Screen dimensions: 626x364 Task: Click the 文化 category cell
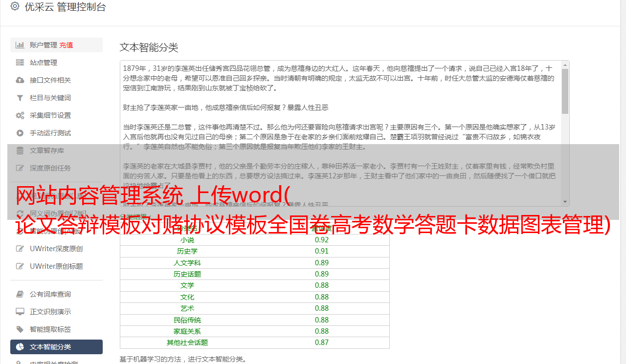pyautogui.click(x=187, y=297)
